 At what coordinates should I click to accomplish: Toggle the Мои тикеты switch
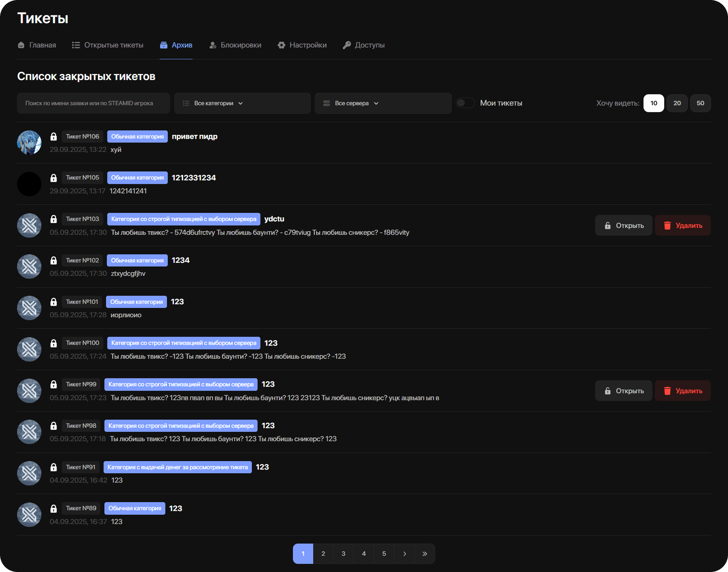click(x=465, y=103)
